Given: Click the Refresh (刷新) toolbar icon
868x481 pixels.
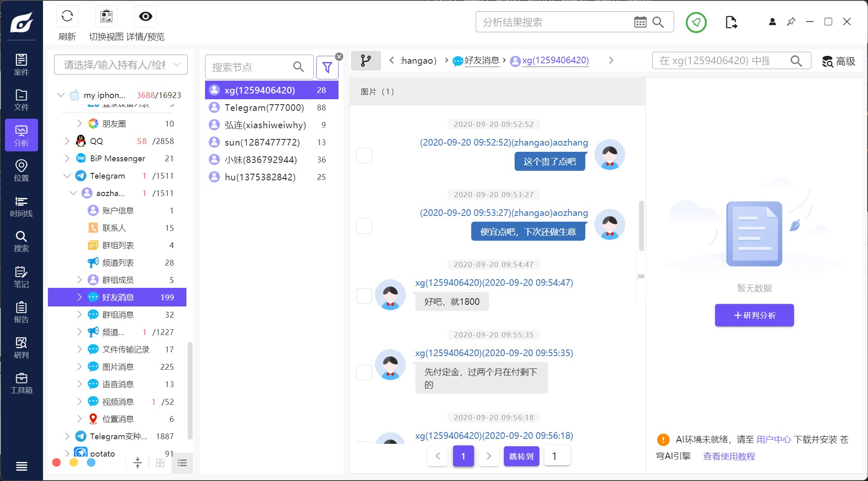Looking at the screenshot, I should coord(67,17).
